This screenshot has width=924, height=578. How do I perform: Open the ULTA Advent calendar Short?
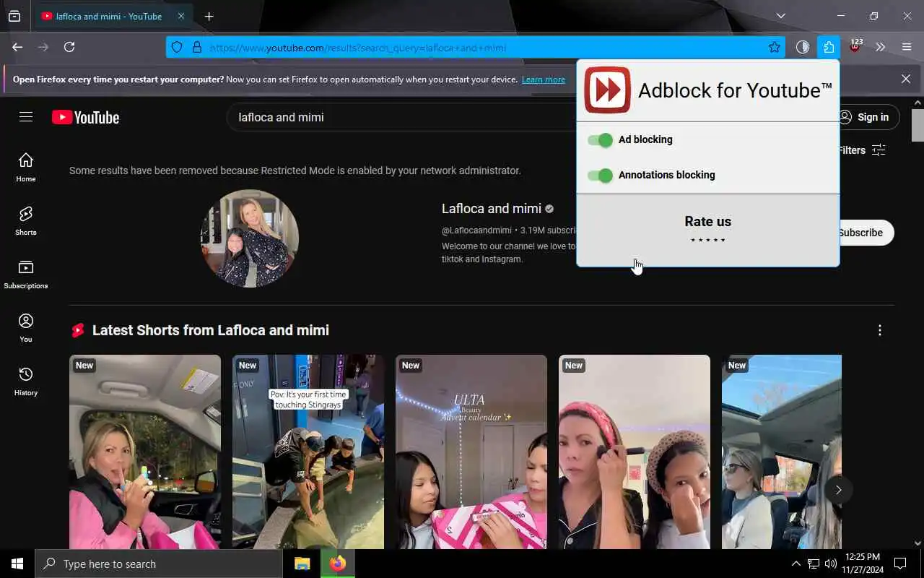471,452
